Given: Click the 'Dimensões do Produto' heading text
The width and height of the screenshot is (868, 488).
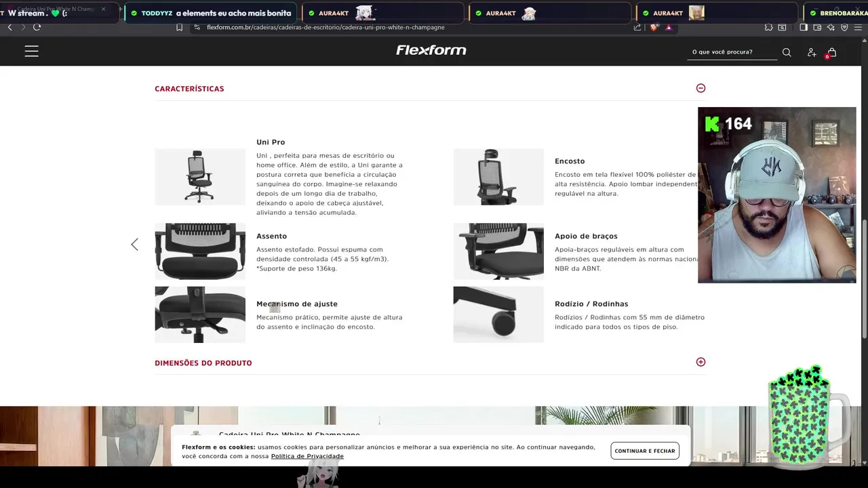Looking at the screenshot, I should coord(203,363).
